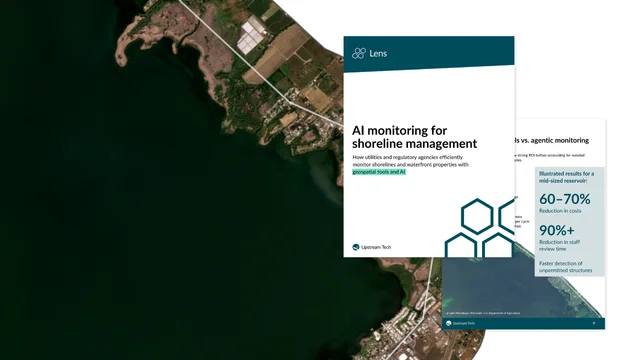This screenshot has width=640, height=360.
Task: Click the highlighted 'geospatial tools and AI' text
Action: pyautogui.click(x=379, y=172)
